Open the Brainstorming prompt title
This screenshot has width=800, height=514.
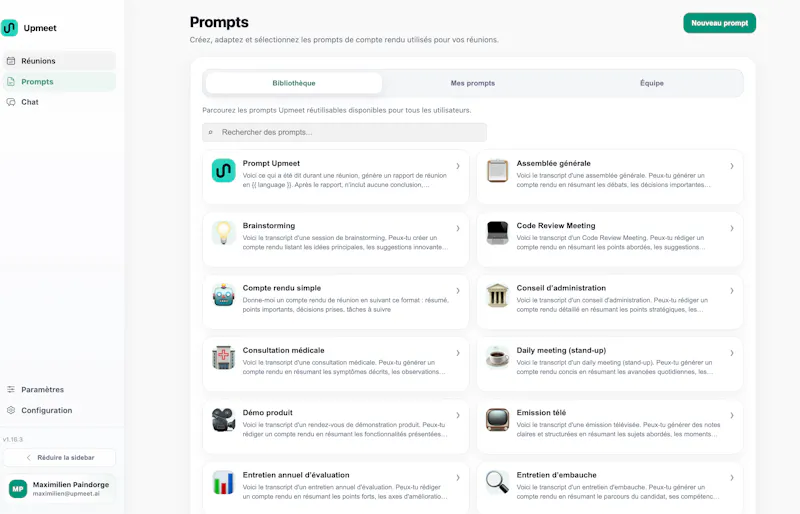point(269,226)
